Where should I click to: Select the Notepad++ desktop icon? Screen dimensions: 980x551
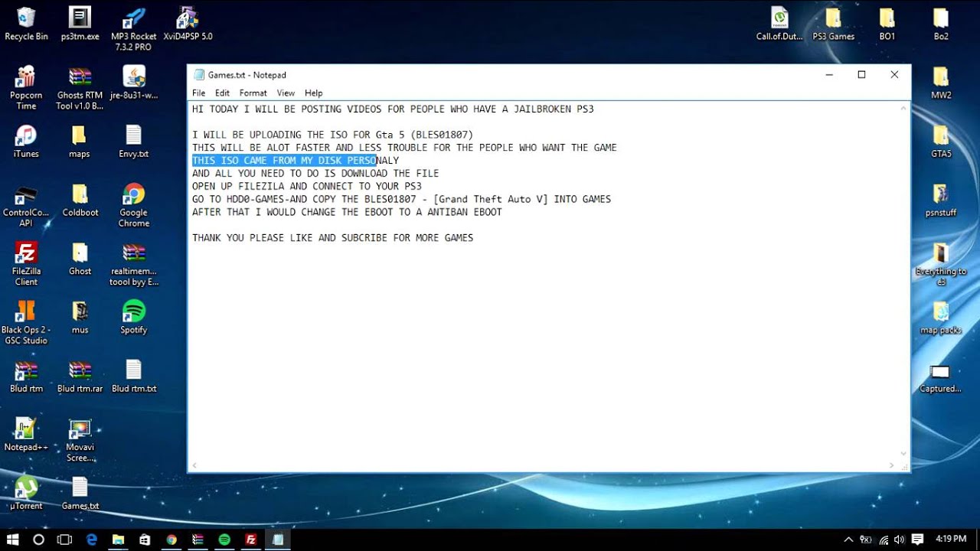coord(26,435)
